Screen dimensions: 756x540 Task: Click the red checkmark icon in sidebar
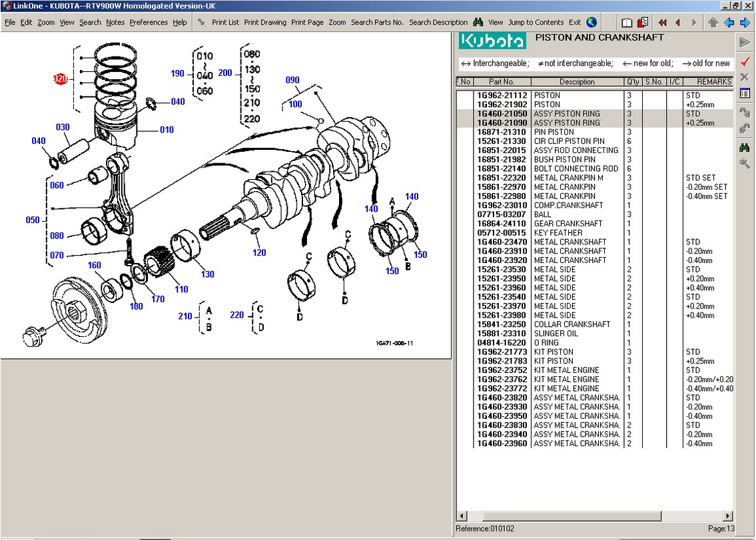(x=745, y=61)
